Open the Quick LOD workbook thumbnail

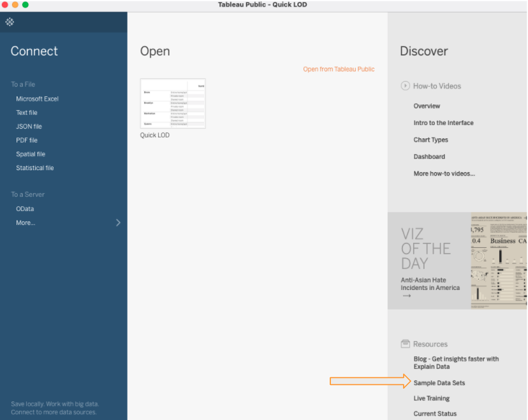(x=173, y=103)
